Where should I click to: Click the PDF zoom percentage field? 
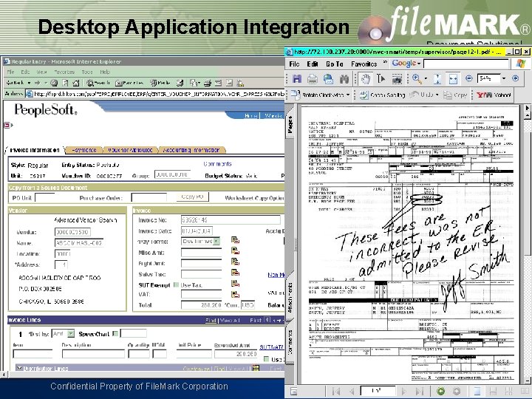[x=488, y=79]
